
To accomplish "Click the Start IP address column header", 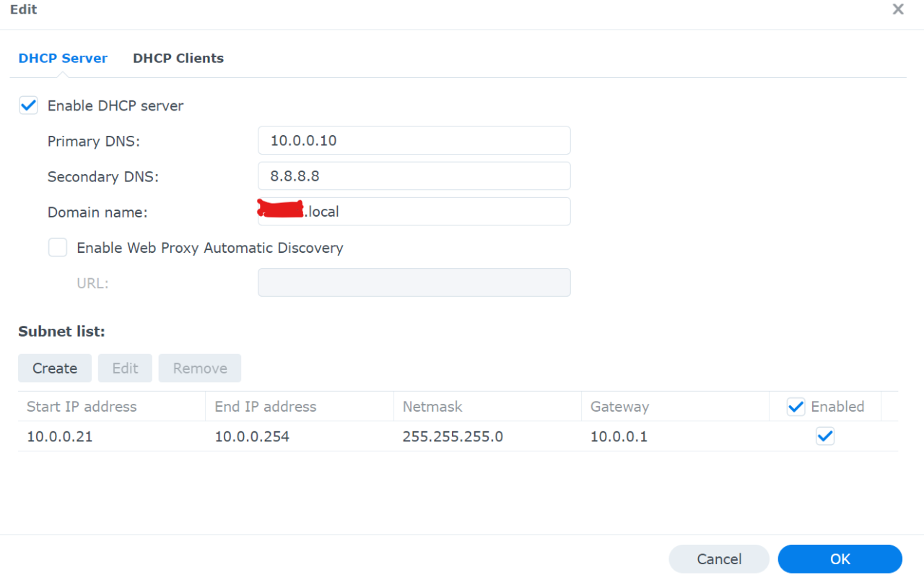I will tap(81, 406).
